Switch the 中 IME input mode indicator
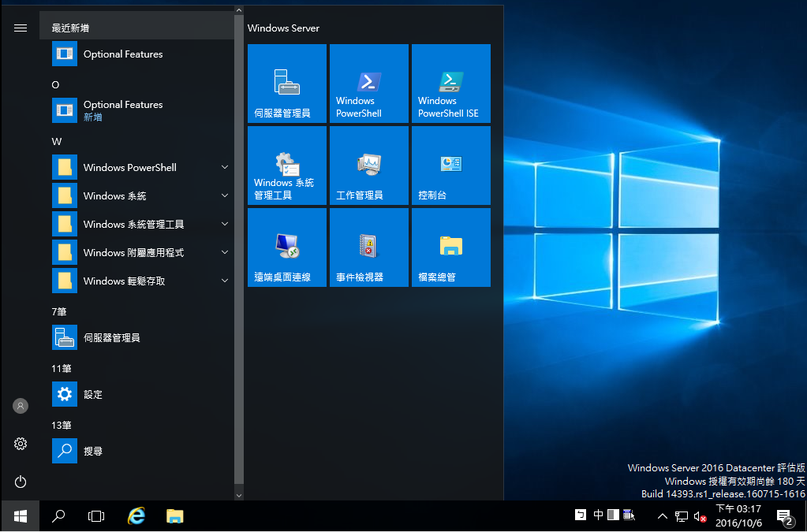This screenshot has height=532, width=807. pos(598,515)
